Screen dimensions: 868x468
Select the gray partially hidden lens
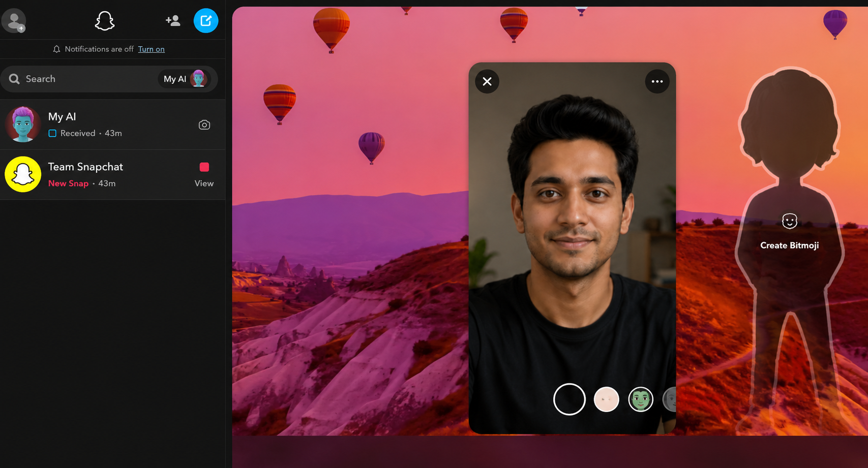click(x=670, y=399)
